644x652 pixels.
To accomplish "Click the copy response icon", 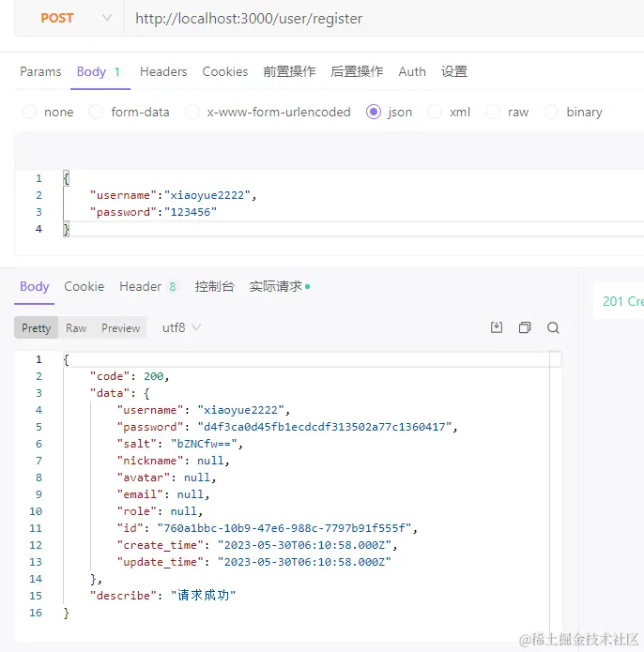I will (525, 327).
